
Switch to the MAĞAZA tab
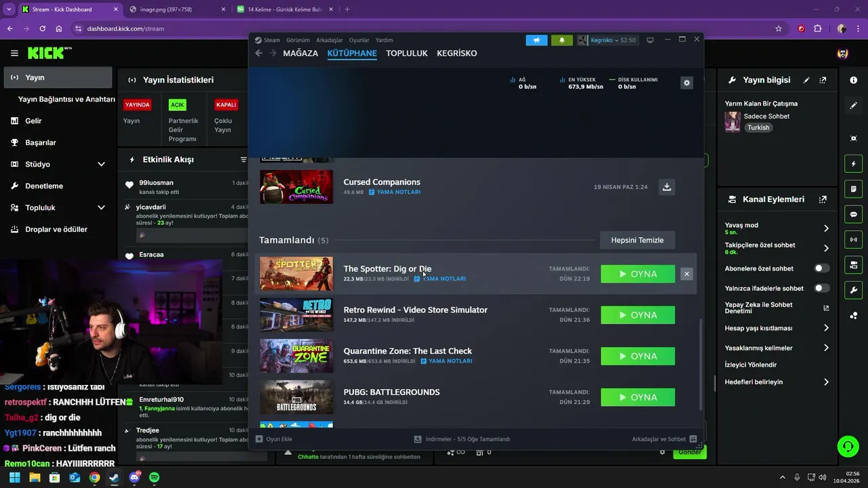click(x=300, y=54)
